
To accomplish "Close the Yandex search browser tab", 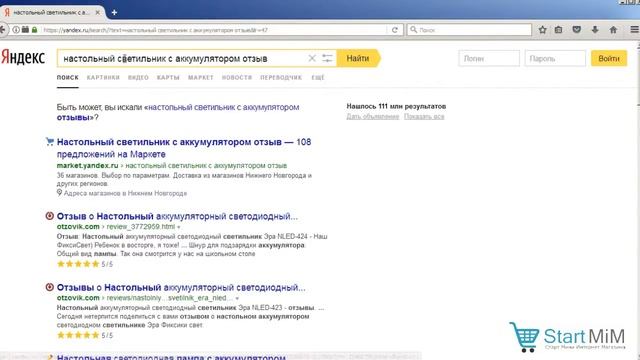I will click(97, 13).
